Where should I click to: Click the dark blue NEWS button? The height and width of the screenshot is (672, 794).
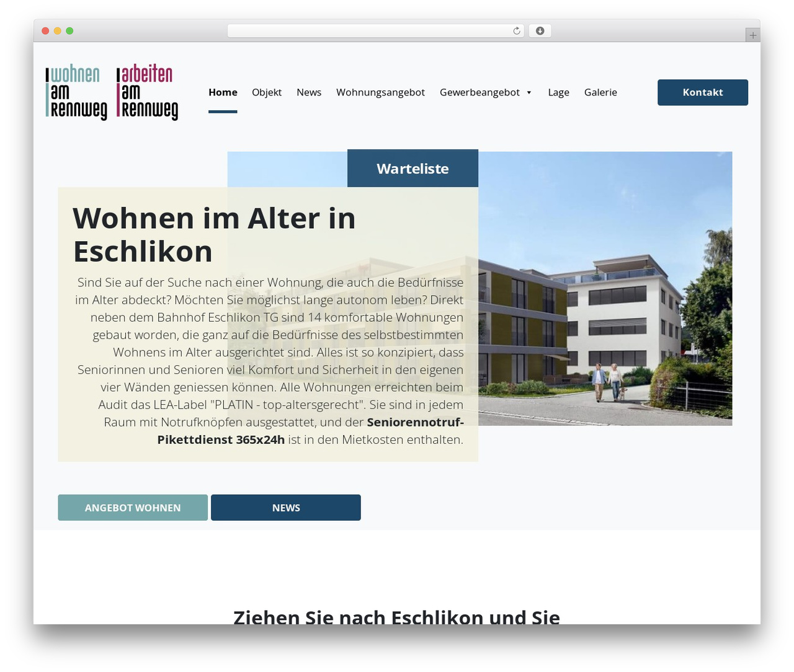286,508
